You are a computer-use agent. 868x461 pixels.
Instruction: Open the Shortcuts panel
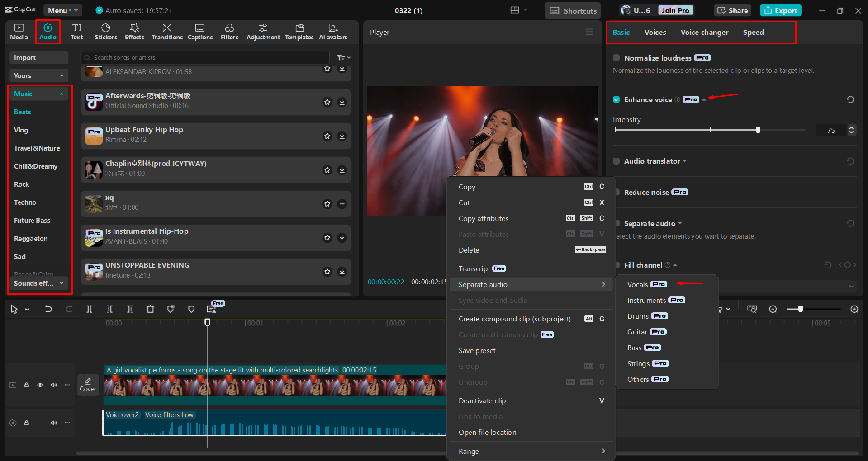coord(572,10)
